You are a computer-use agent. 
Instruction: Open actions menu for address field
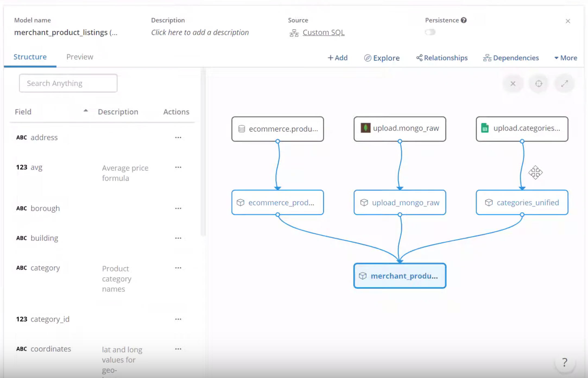coord(178,137)
